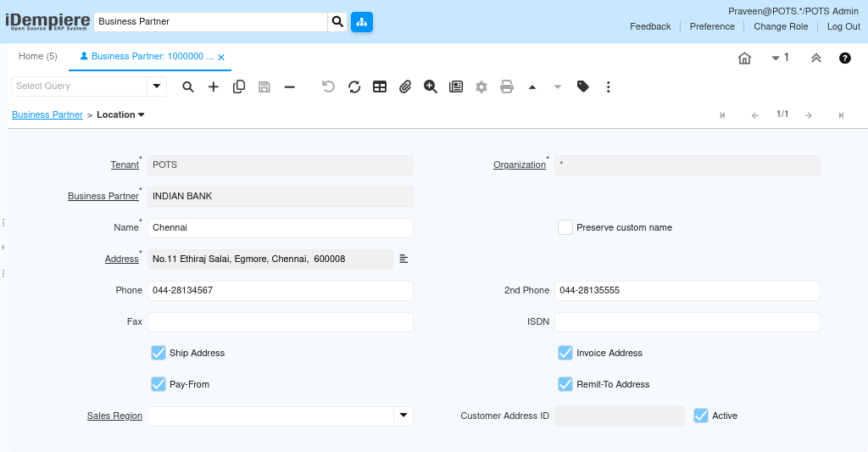
Task: Switch to the Home (5) tab
Action: click(x=37, y=57)
